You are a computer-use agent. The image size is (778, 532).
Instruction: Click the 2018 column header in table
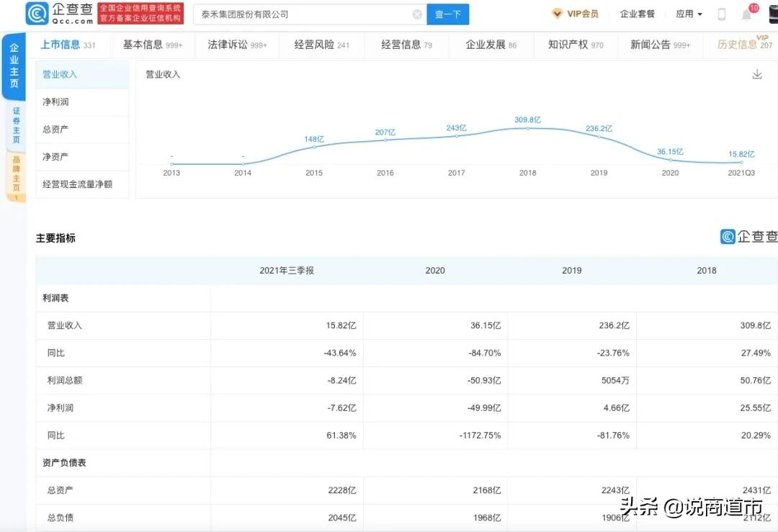(707, 271)
